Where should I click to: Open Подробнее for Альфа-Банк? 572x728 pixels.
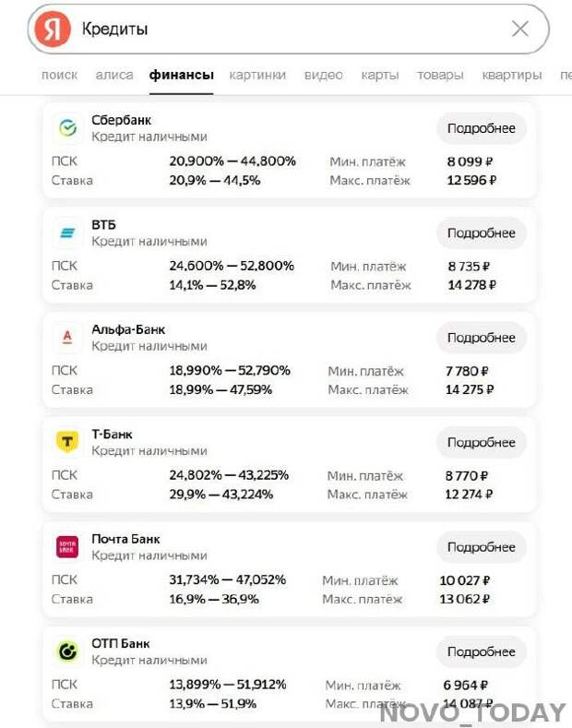click(x=482, y=338)
